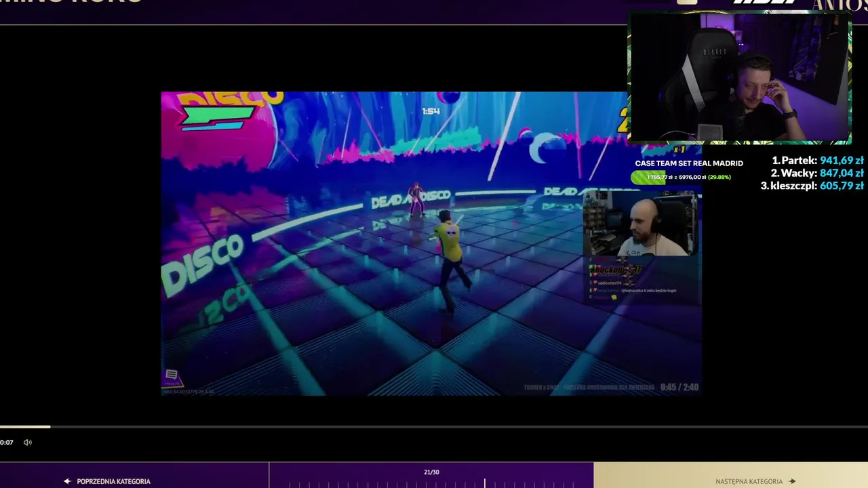Click the right arrow beside Następna Kategoria
The width and height of the screenshot is (868, 488).
pyautogui.click(x=792, y=481)
